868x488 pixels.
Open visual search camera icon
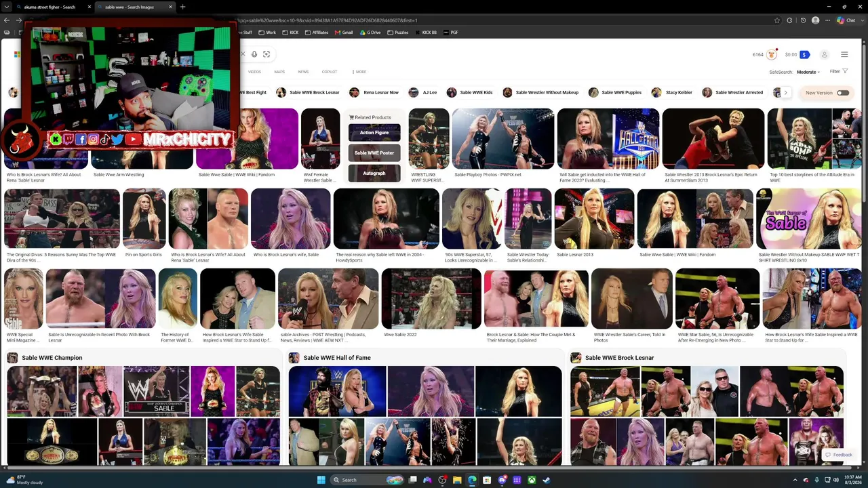[267, 54]
